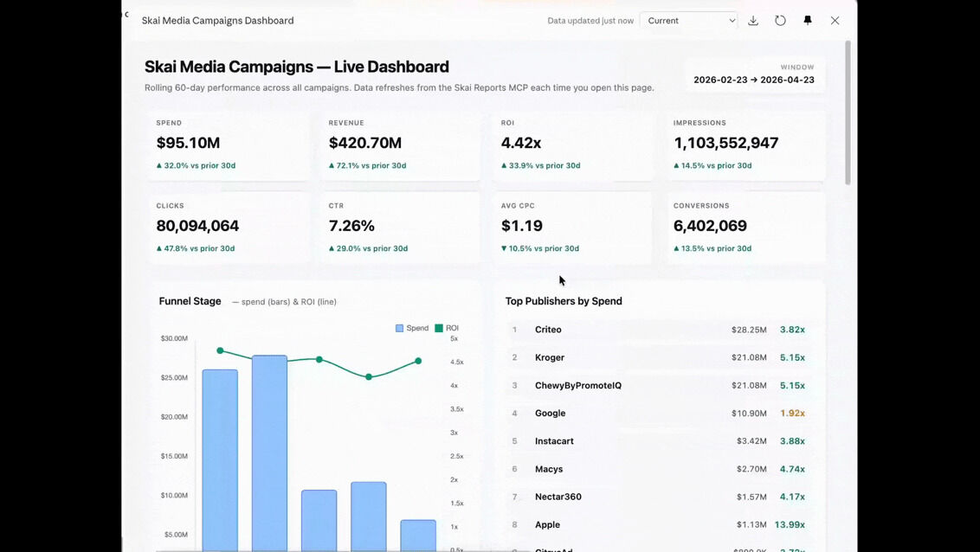This screenshot has height=552, width=980.
Task: Click the Skai Media Campaigns — Live Dashboard heading
Action: pyautogui.click(x=297, y=67)
